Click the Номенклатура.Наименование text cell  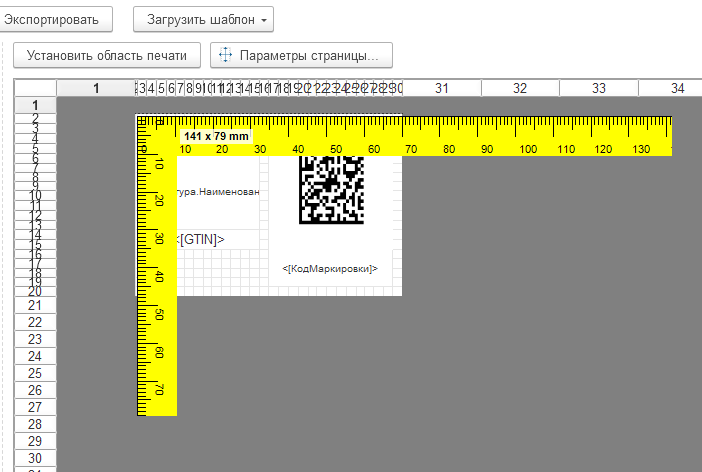(x=218, y=192)
